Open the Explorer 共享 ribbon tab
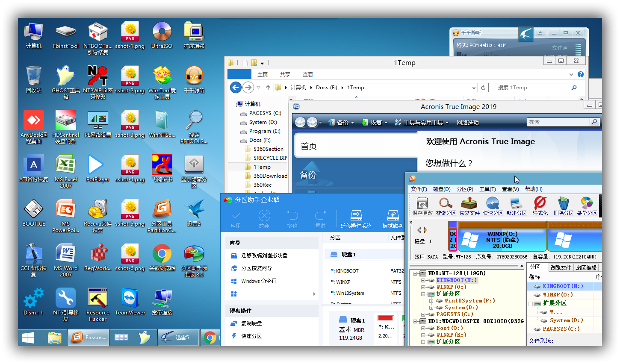 (x=285, y=74)
